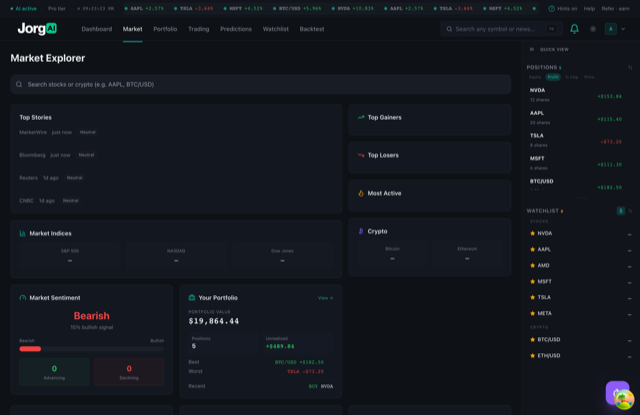Click the star next to MSFT in watchlist

click(532, 282)
